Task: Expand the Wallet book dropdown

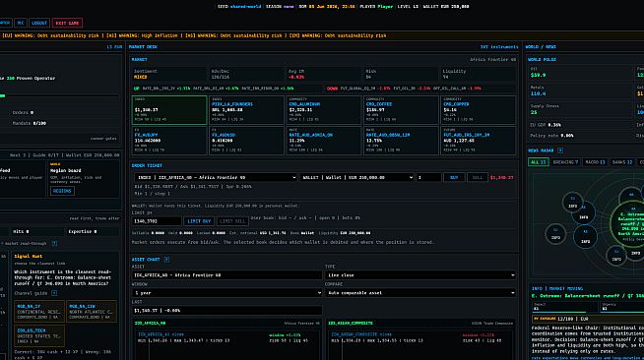Action: (356, 177)
